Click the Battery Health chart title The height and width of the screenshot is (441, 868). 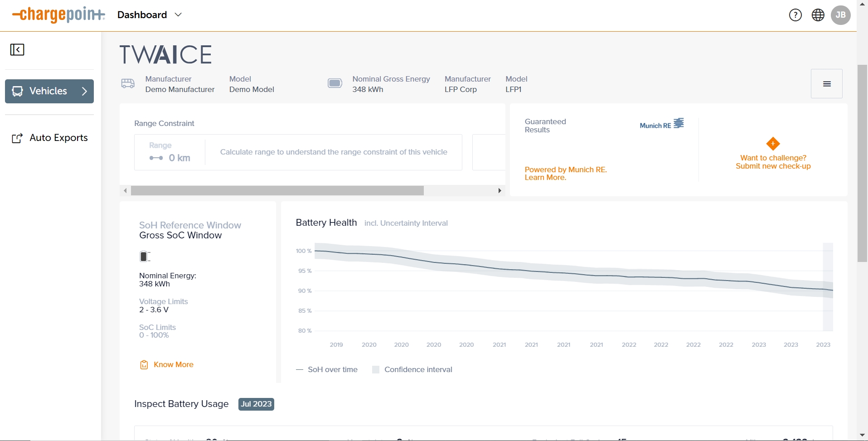click(326, 223)
